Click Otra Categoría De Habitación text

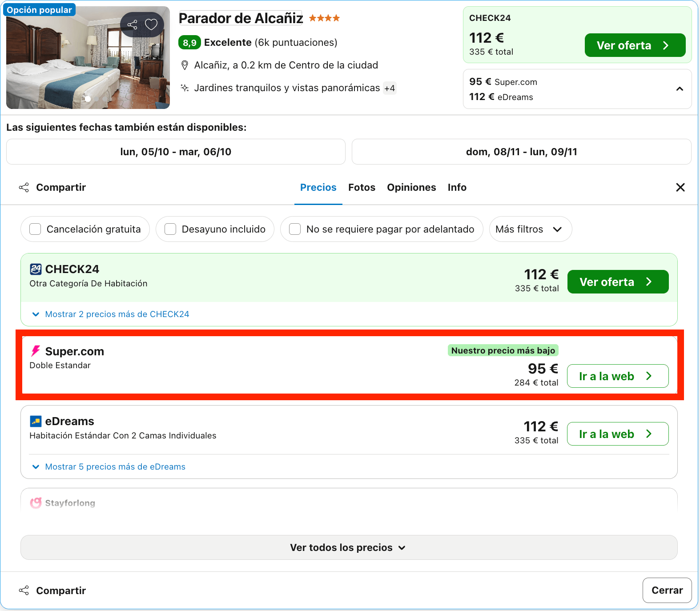pos(89,283)
